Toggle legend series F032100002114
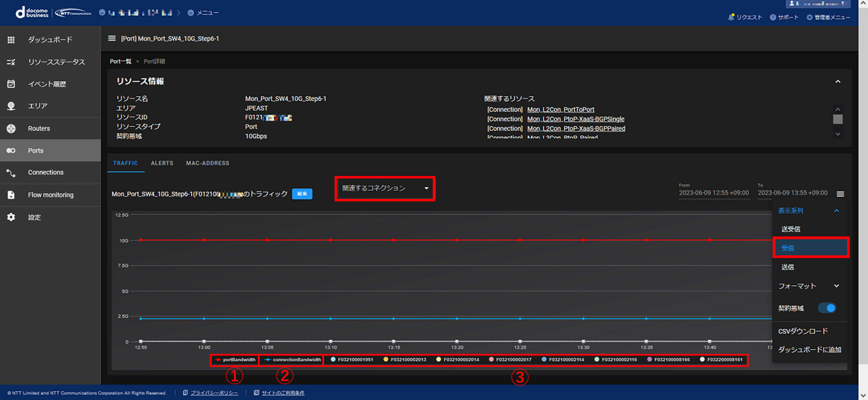The width and height of the screenshot is (868, 400). click(x=563, y=360)
